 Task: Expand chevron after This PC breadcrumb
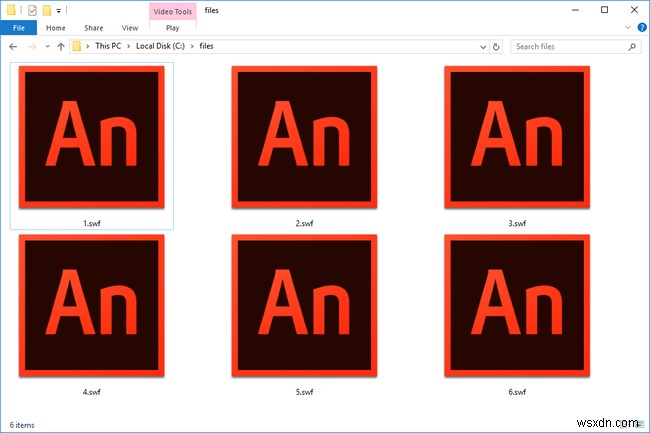click(129, 46)
